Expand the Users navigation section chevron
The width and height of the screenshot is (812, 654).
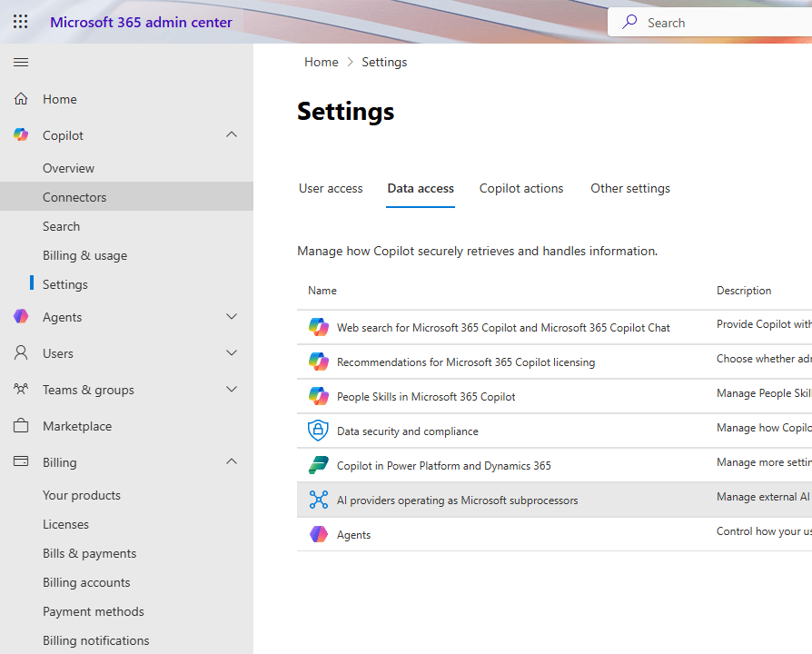point(232,353)
